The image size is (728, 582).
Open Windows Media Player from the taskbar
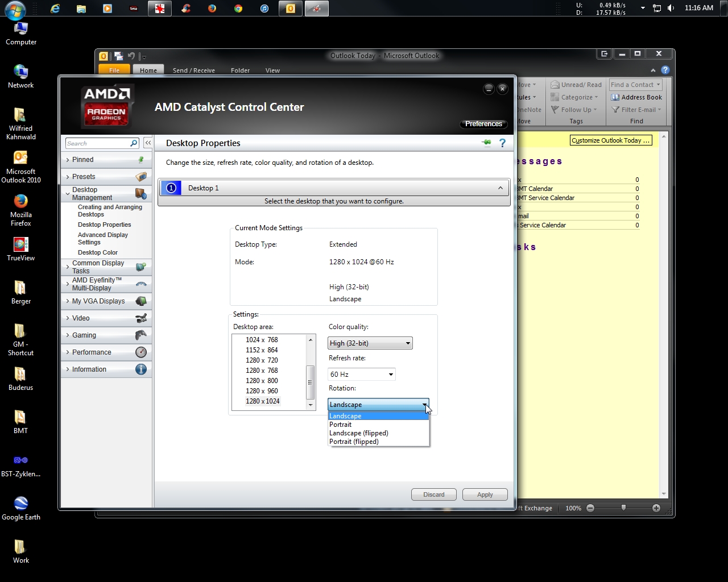pyautogui.click(x=107, y=9)
